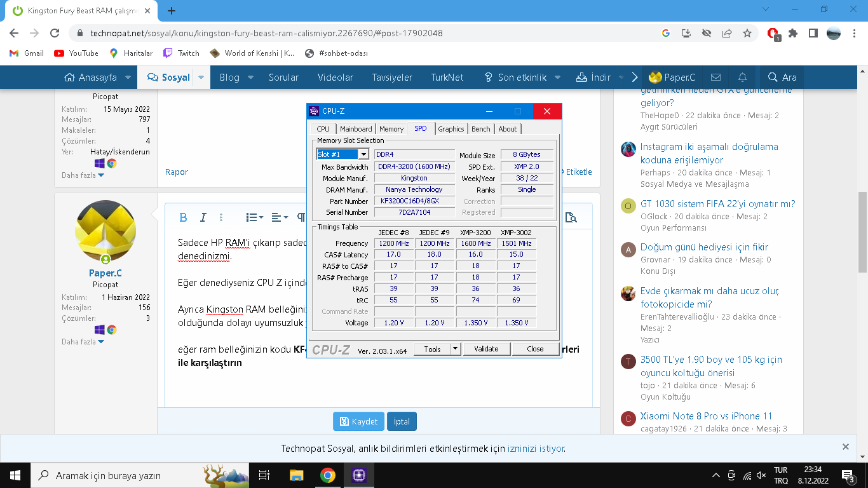The height and width of the screenshot is (488, 868).
Task: Dismiss the notification permission banner
Action: (846, 447)
